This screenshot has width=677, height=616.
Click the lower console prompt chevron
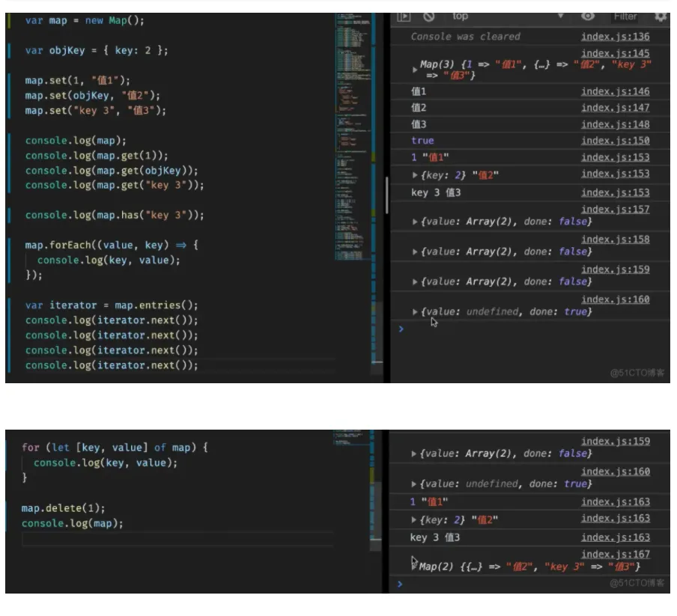400,584
